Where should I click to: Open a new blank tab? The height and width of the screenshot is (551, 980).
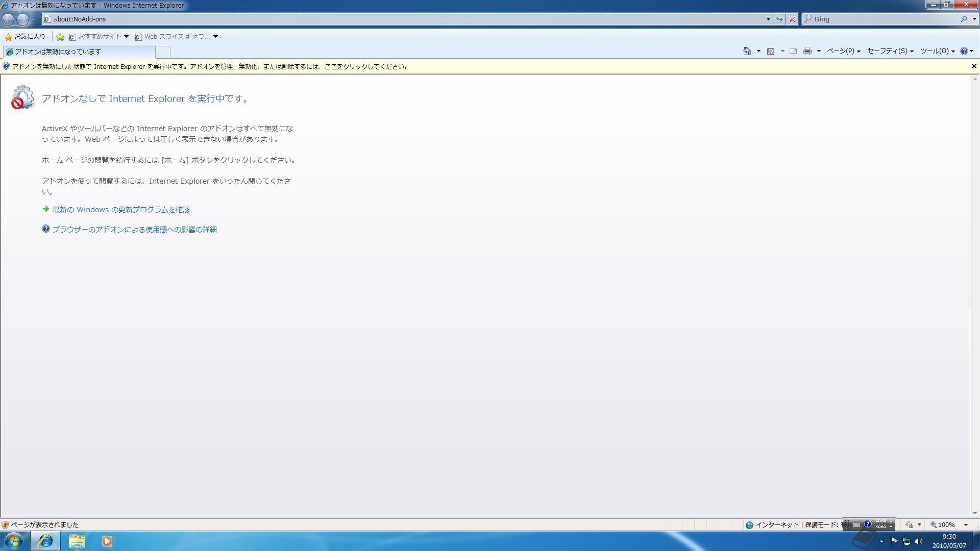[x=163, y=52]
